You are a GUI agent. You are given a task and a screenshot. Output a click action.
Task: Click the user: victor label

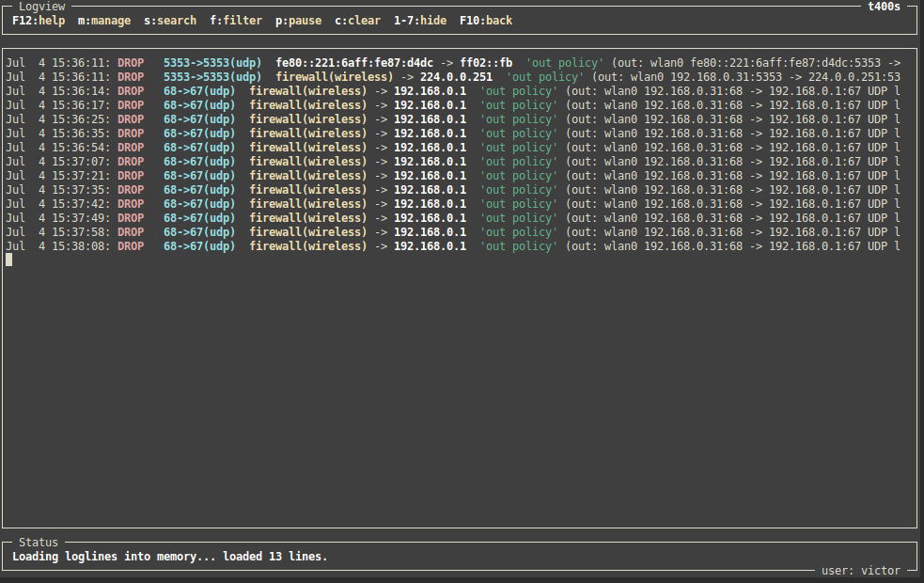point(861,571)
